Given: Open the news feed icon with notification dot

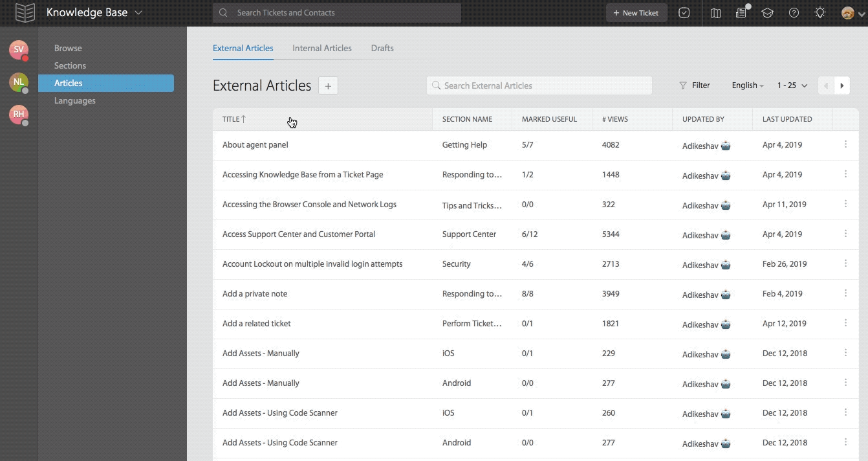Looking at the screenshot, I should coord(742,12).
